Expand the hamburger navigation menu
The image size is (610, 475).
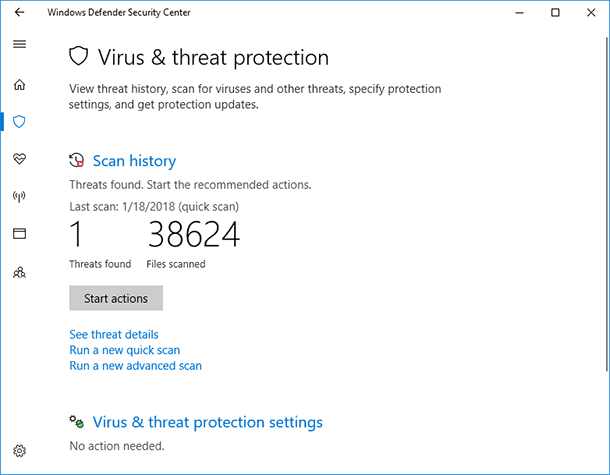click(19, 44)
